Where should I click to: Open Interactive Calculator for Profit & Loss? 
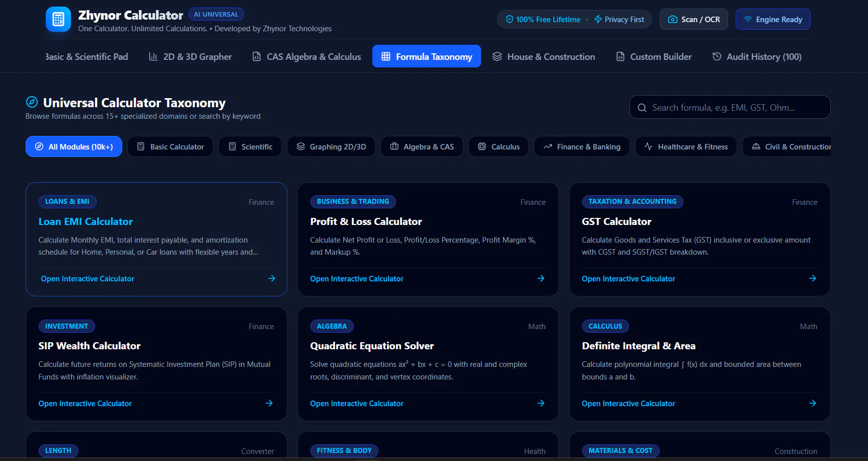click(x=357, y=278)
